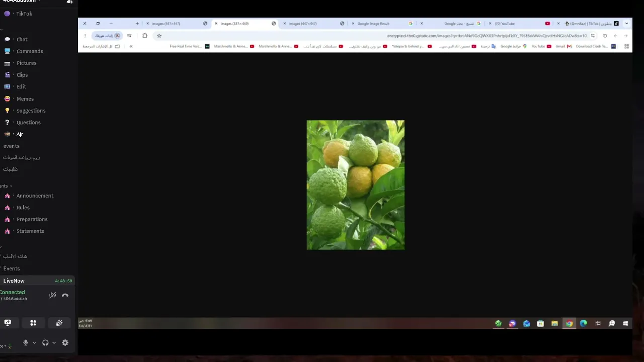Viewport: 644px width, 362px height.
Task: Click the browser address bar URL
Action: point(486,36)
